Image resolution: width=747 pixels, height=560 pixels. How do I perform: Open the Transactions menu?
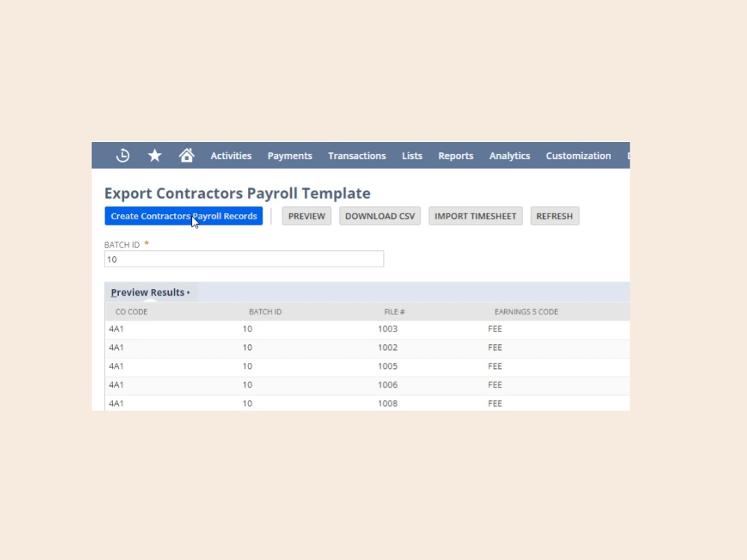coord(357,156)
